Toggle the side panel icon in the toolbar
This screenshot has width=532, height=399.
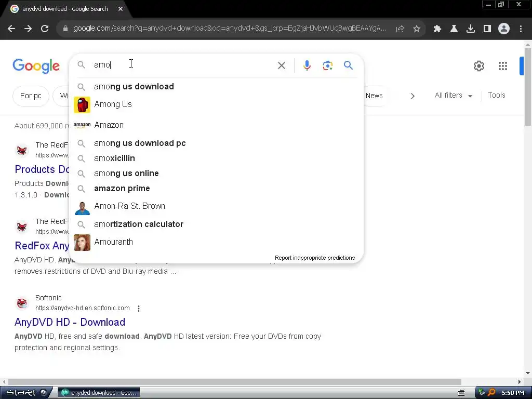tap(487, 29)
